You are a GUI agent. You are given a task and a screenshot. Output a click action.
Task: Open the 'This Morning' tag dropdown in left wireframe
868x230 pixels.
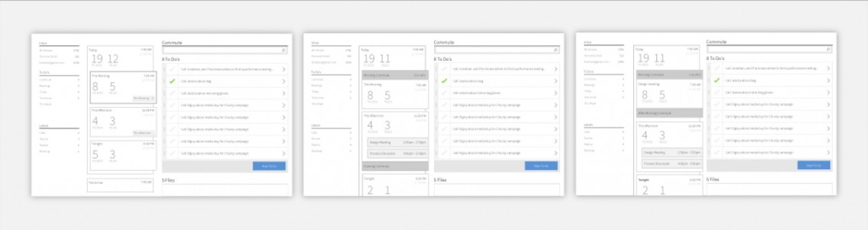144,98
